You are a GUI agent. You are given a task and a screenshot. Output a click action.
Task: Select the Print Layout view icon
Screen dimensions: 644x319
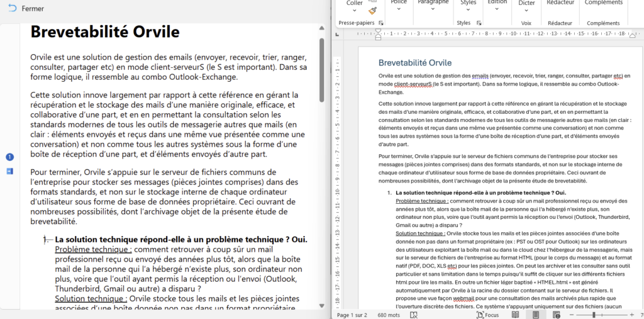pyautogui.click(x=536, y=315)
